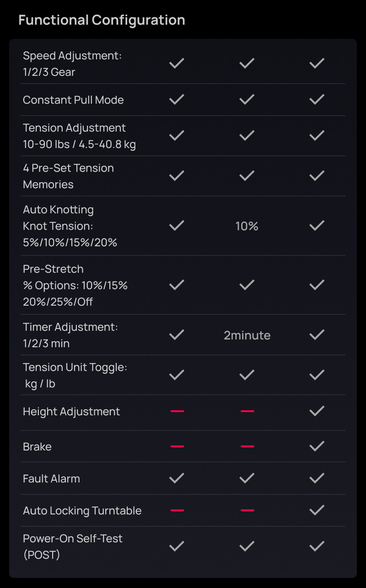366x588 pixels.
Task: Click the Fault Alarm feature label
Action: (51, 478)
